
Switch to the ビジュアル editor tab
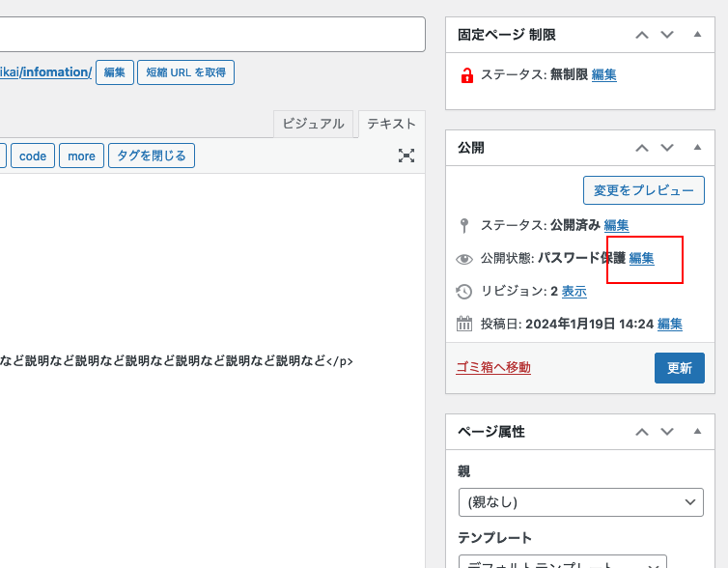[314, 124]
